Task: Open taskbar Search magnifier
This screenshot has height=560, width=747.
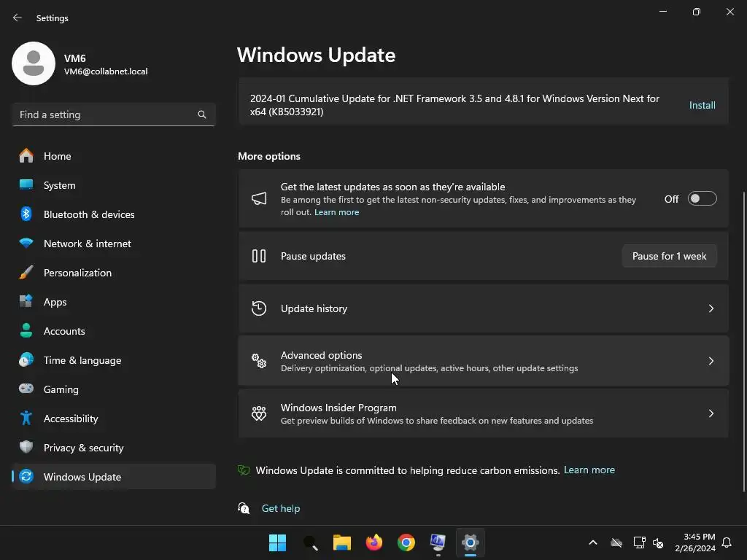Action: [310, 542]
